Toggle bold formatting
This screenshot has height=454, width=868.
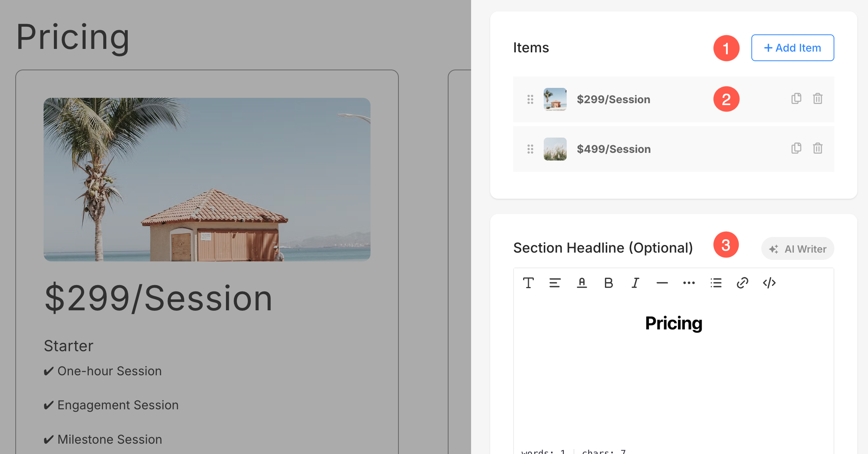click(x=608, y=283)
